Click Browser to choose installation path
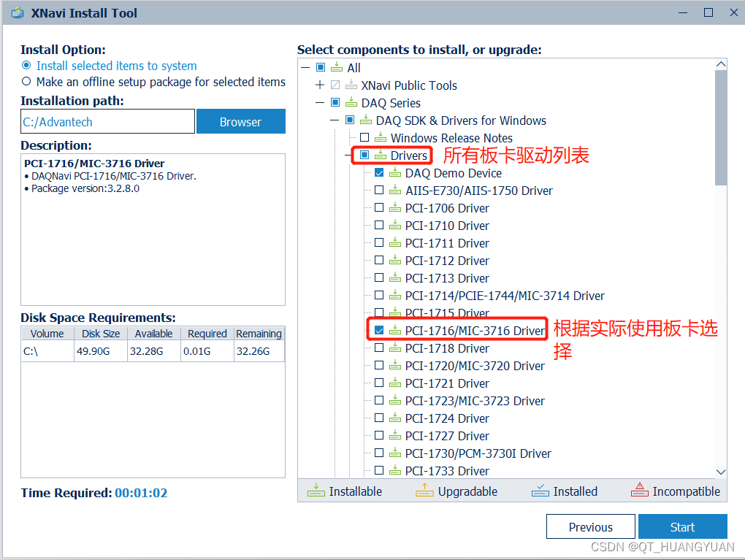The width and height of the screenshot is (745, 560). pos(240,122)
